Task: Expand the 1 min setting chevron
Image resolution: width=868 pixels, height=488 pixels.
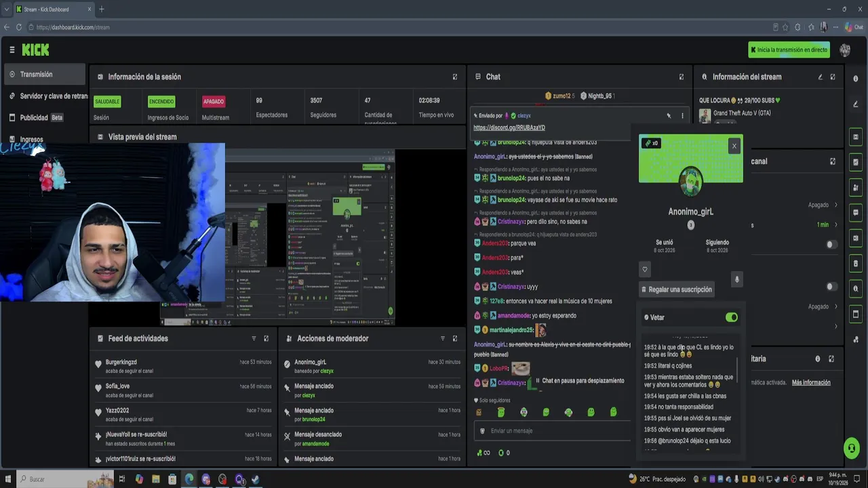Action: [835, 225]
